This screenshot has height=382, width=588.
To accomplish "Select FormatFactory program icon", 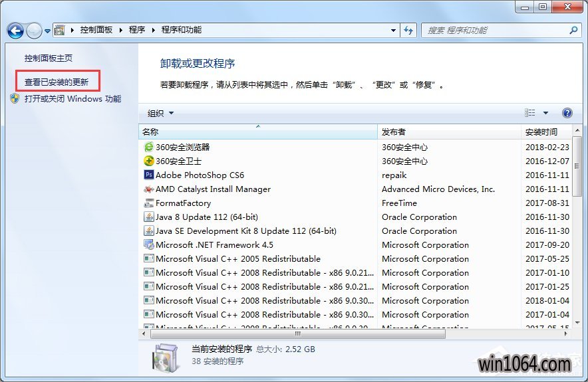I will coord(149,203).
